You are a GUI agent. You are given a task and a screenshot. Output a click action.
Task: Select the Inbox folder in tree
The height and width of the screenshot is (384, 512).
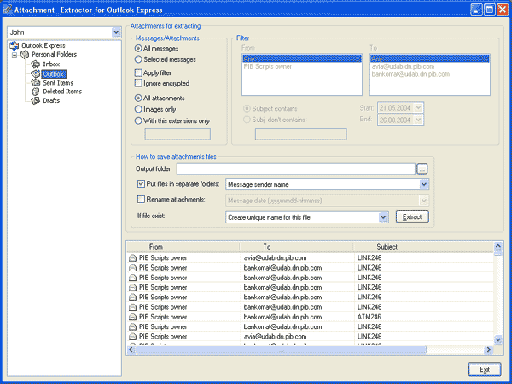(51, 64)
